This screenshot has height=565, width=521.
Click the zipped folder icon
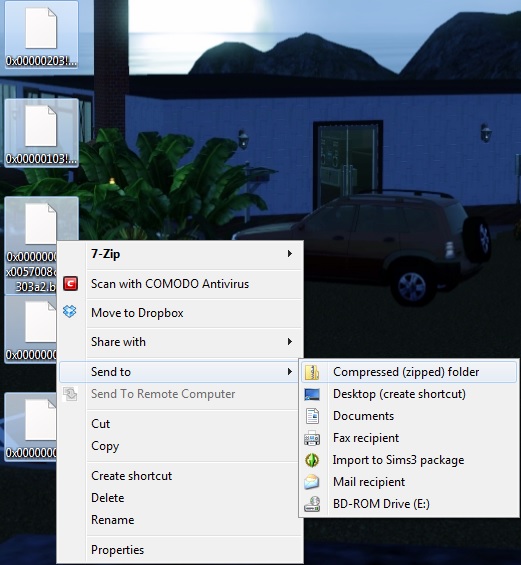[312, 372]
